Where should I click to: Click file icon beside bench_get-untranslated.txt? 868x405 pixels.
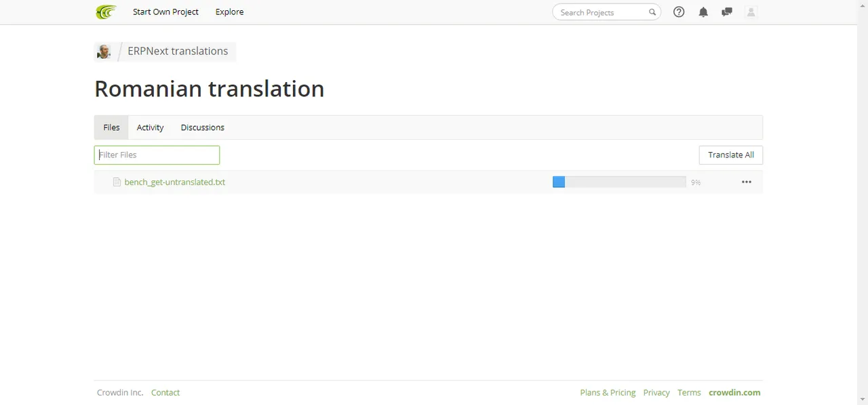pos(117,182)
